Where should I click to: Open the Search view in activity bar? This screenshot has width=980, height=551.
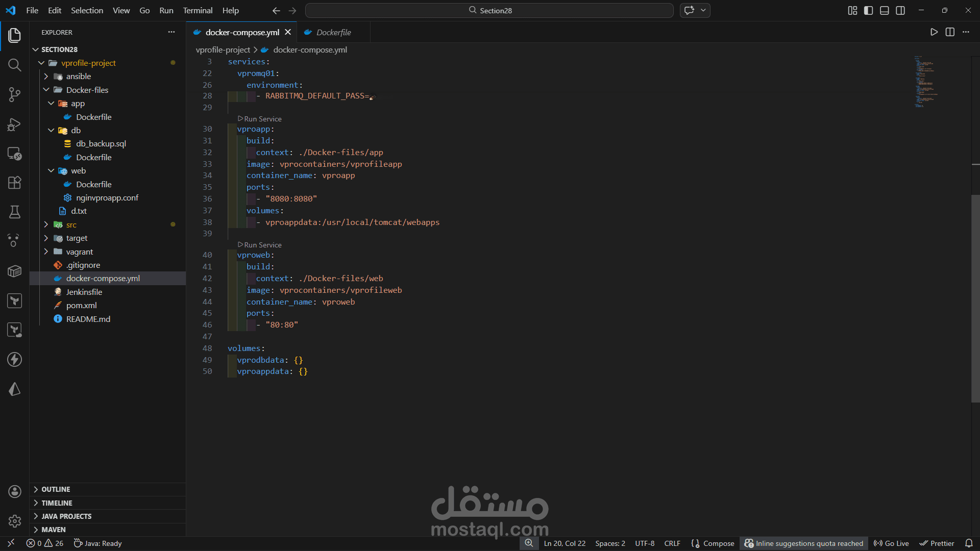(x=14, y=65)
